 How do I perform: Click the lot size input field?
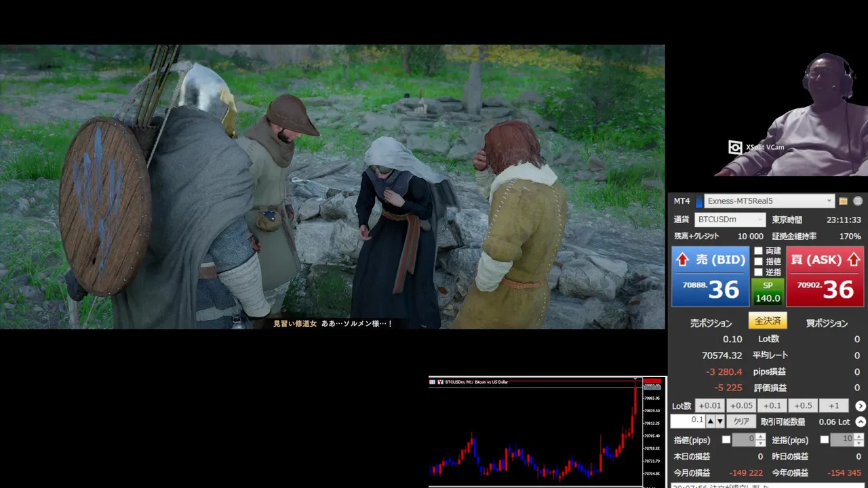tap(688, 421)
